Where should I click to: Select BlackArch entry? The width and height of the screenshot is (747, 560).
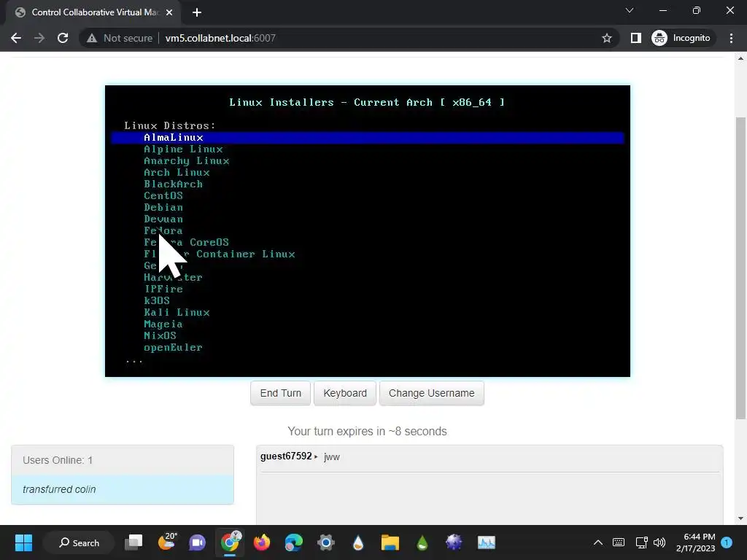point(174,184)
